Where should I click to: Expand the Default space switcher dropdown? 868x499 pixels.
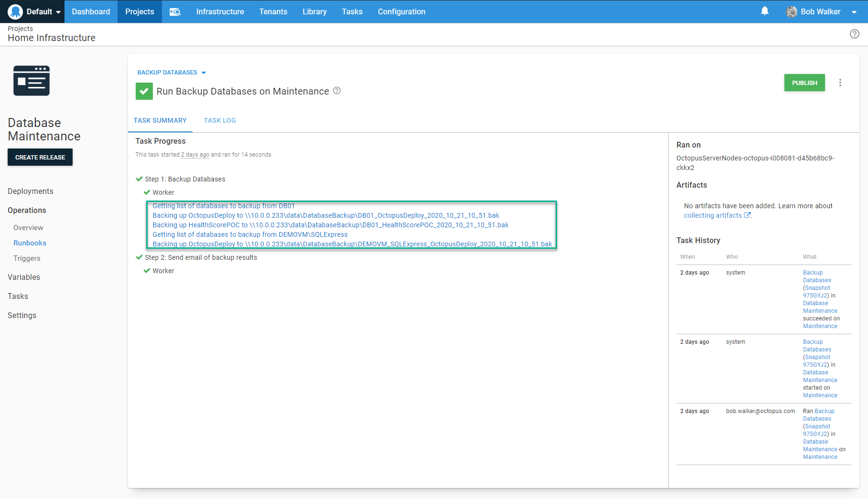(x=58, y=12)
